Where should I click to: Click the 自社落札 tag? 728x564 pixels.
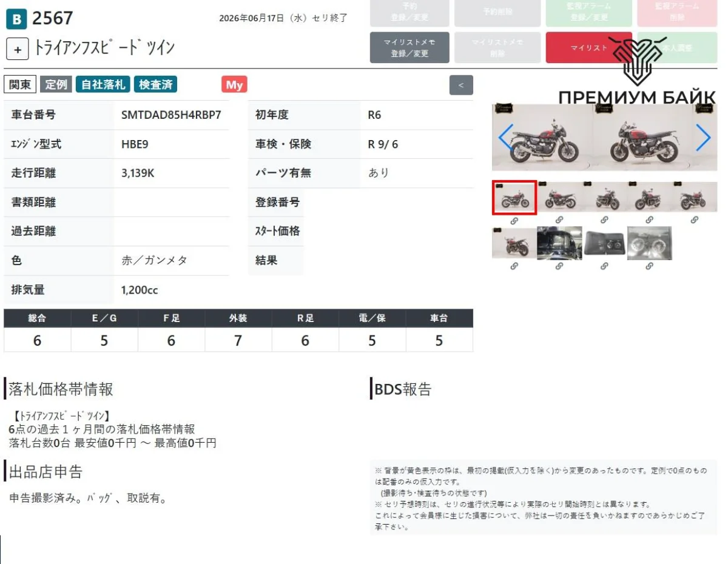tap(103, 84)
